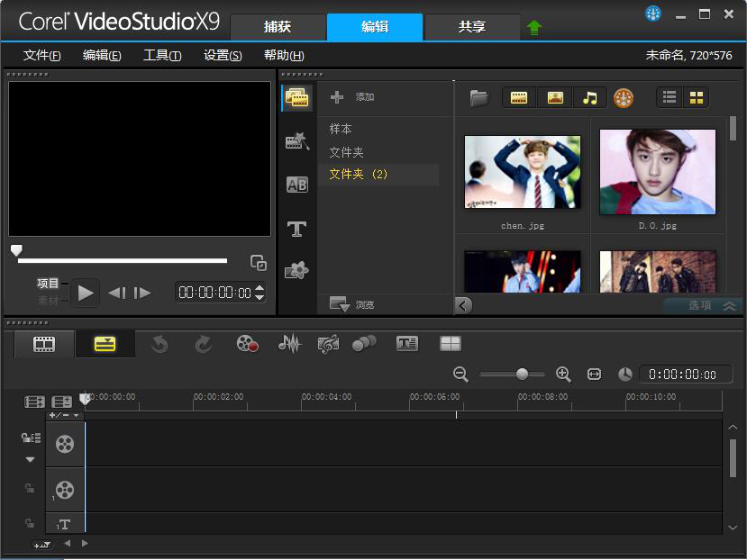Click the 浏览 browse button
The width and height of the screenshot is (747, 560).
[352, 305]
